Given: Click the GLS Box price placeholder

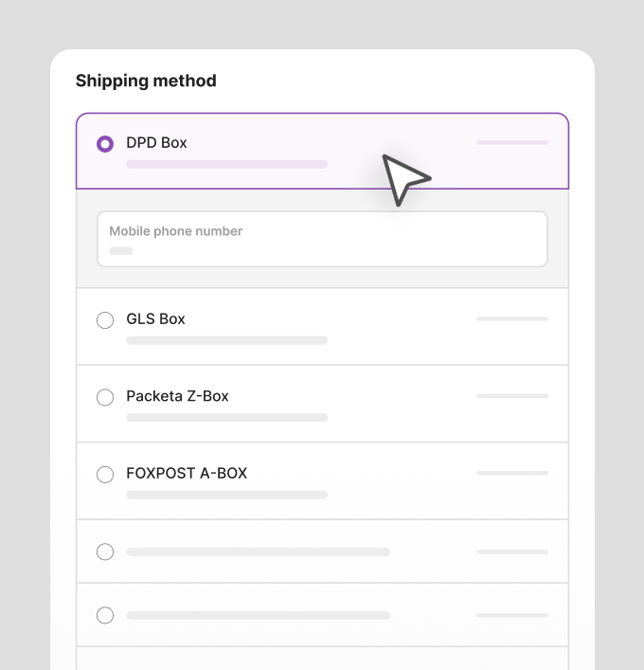Looking at the screenshot, I should tap(512, 318).
